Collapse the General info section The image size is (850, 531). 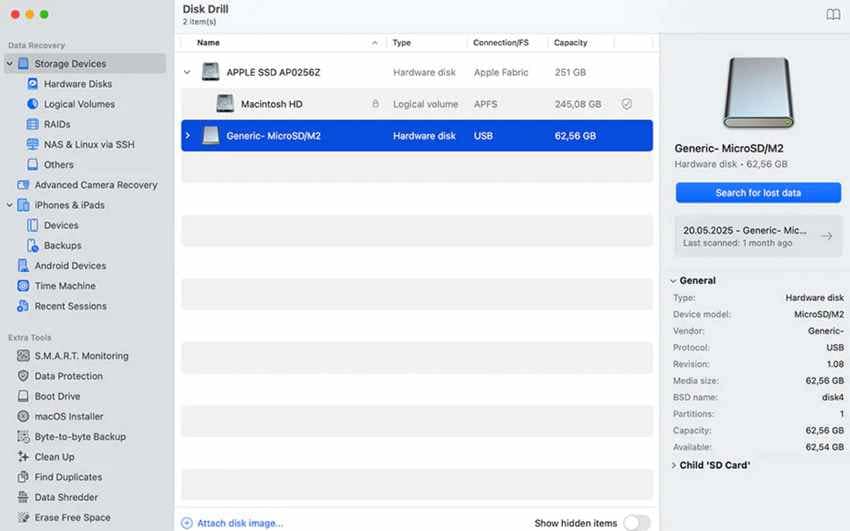[673, 281]
